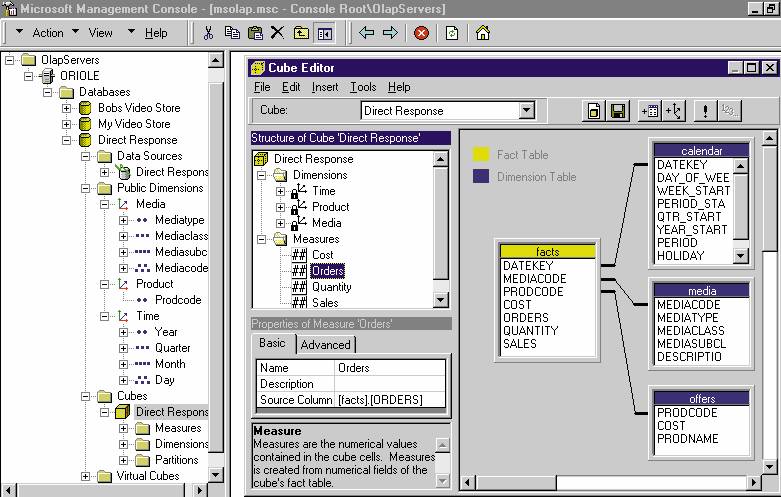Select the Quarter level under Time
Viewport: 781px width, 497px height.
pos(172,348)
